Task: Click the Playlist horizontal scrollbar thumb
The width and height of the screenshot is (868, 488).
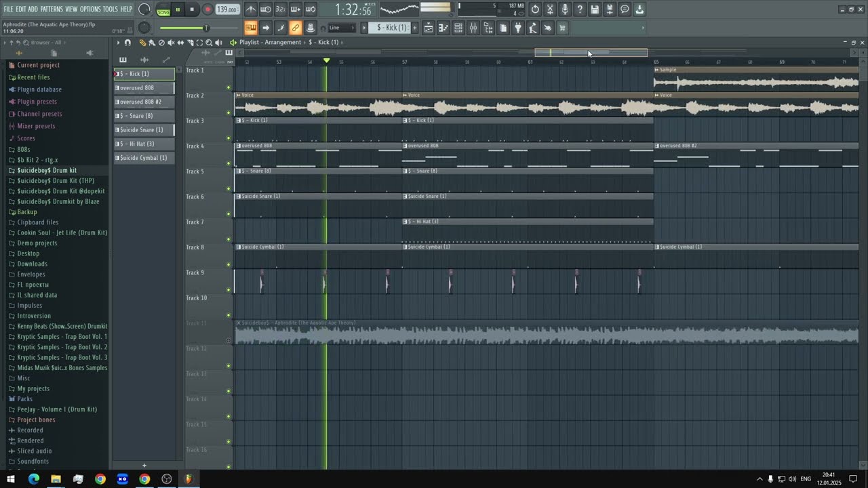Action: coord(591,53)
